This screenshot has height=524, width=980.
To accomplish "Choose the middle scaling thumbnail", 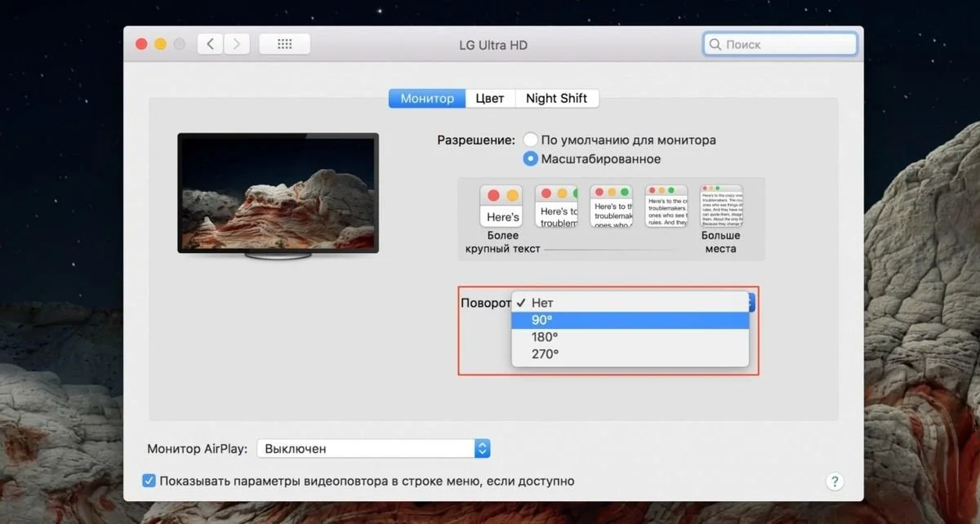I will tap(612, 206).
